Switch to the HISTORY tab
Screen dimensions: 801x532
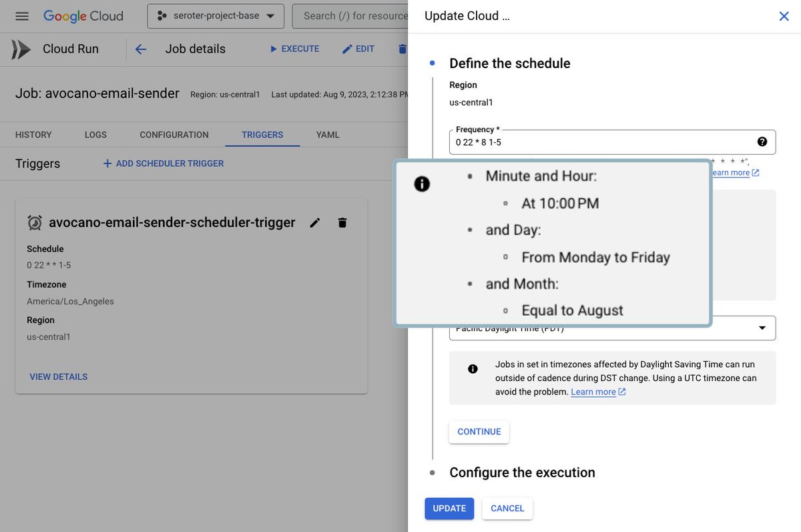coord(33,135)
